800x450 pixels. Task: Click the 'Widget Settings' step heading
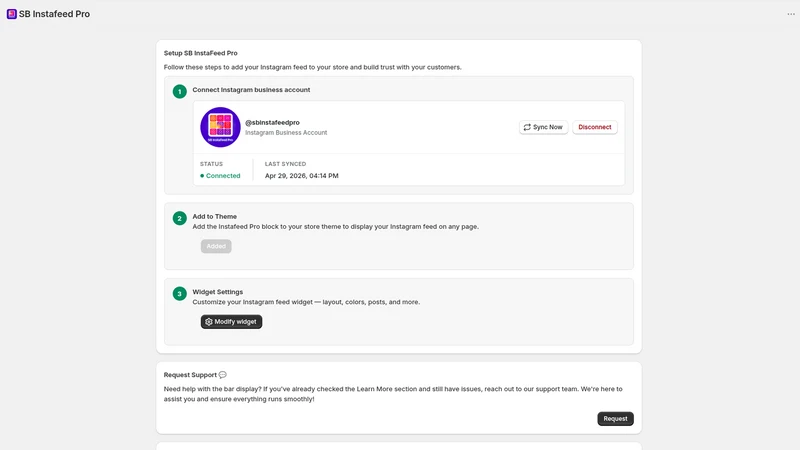(217, 292)
